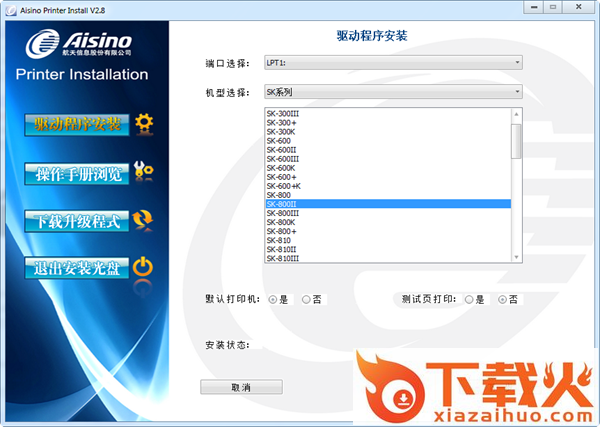Image resolution: width=600 pixels, height=427 pixels.
Task: Expand the 端口选择 LPT1 dropdown
Action: [x=392, y=63]
